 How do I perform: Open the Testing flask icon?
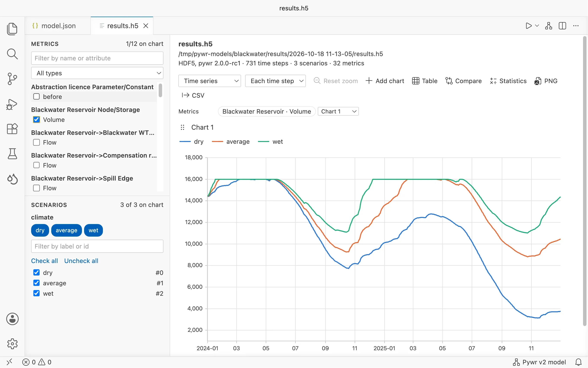[12, 154]
